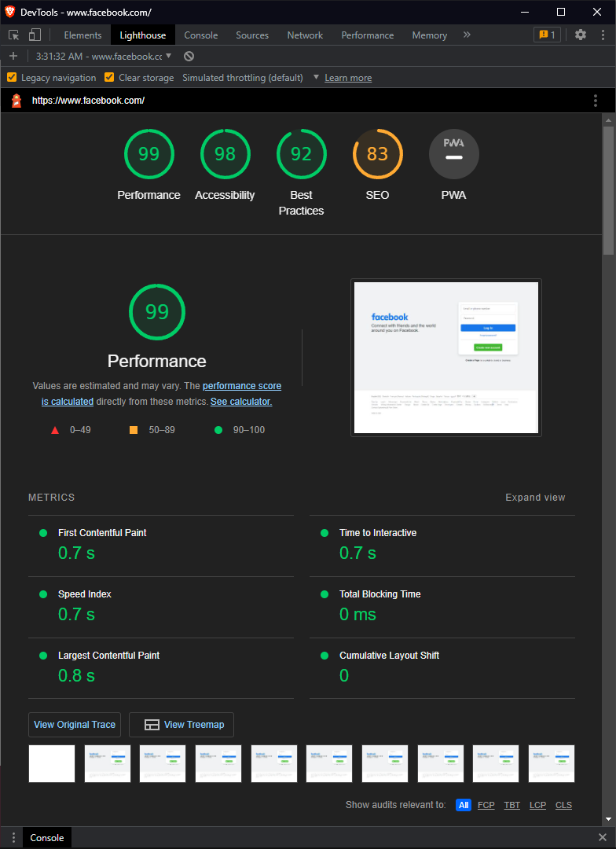Uncheck Clear storage checkbox
This screenshot has height=849, width=616.
click(108, 77)
